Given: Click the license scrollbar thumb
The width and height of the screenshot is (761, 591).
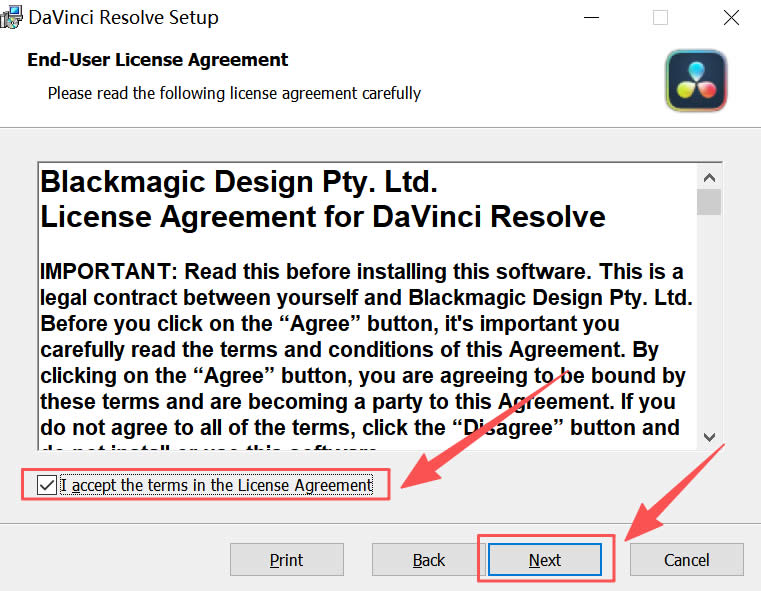Looking at the screenshot, I should (x=709, y=202).
